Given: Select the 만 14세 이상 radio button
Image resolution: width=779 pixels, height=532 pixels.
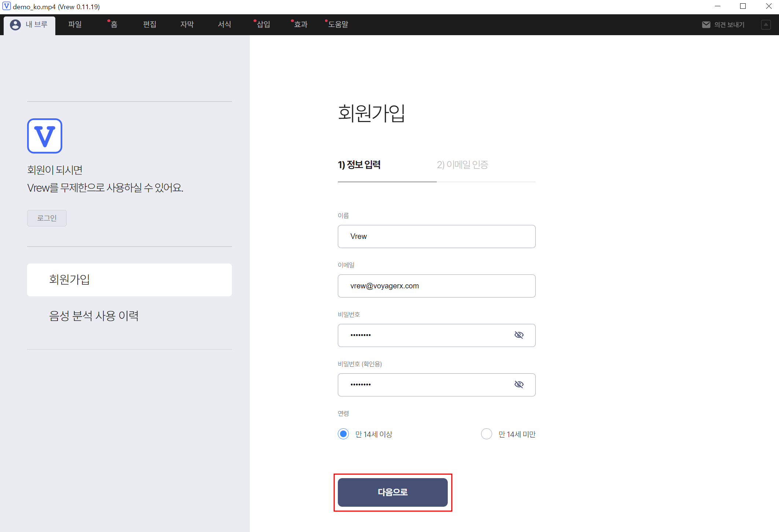Looking at the screenshot, I should (343, 434).
